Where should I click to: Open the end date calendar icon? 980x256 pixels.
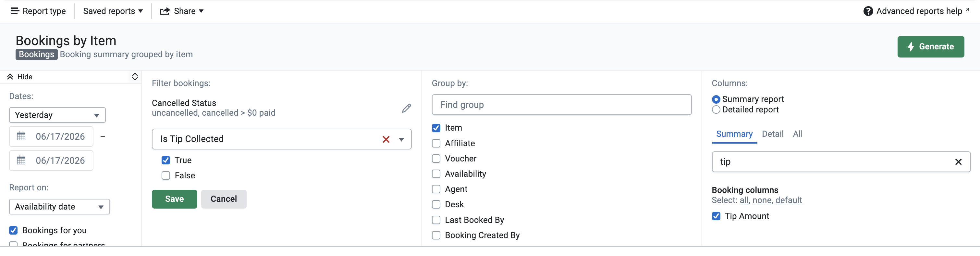click(x=21, y=160)
